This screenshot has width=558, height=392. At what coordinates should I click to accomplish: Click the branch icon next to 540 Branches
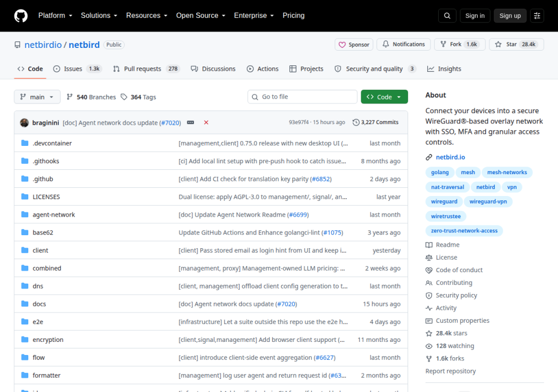point(70,97)
